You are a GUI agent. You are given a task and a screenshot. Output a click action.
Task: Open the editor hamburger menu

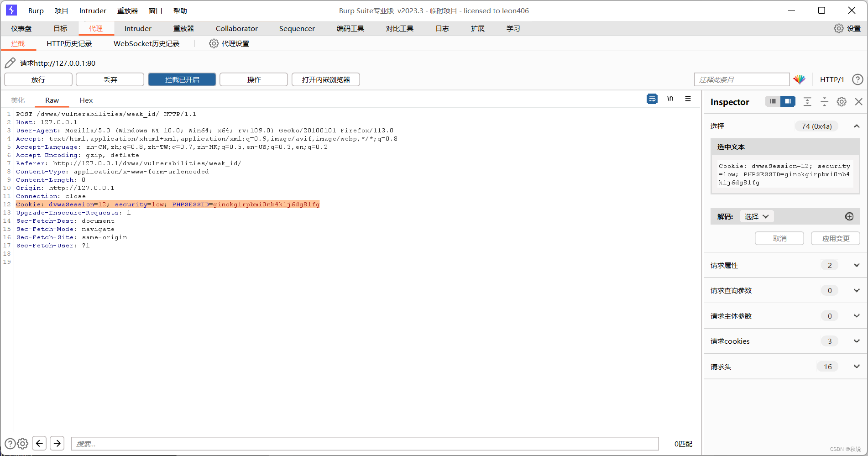point(688,99)
